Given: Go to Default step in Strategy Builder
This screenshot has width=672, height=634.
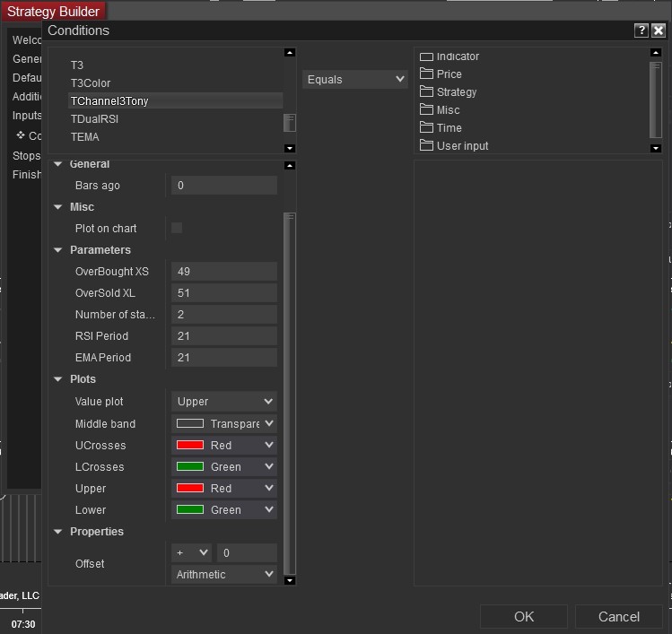Looking at the screenshot, I should click(x=27, y=78).
